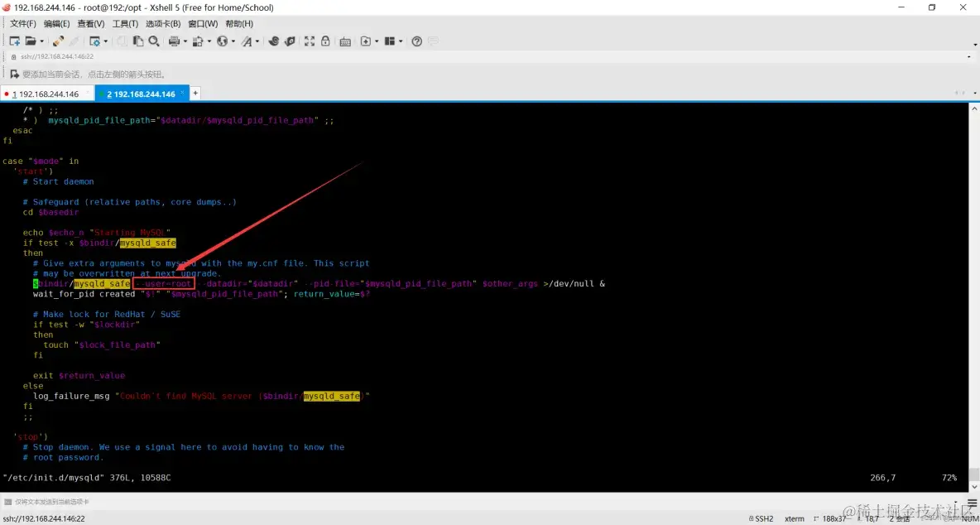Screen dimensions: 980x525
Task: Launch Xmanager via the green-leaf icon
Action: pyautogui.click(x=290, y=41)
